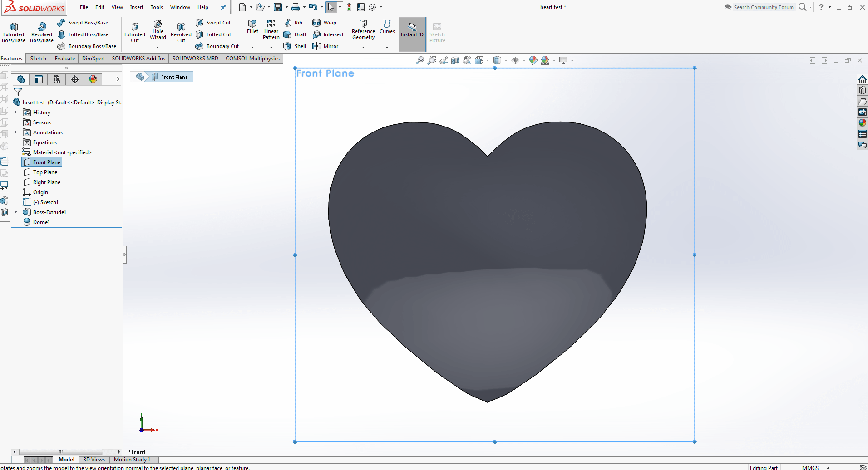Toggle Instant3D mode

412,34
